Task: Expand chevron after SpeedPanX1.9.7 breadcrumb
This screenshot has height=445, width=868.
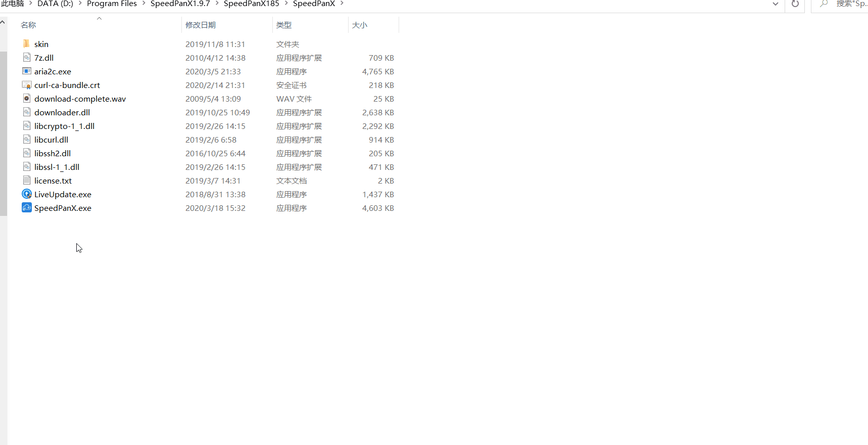Action: coord(217,3)
